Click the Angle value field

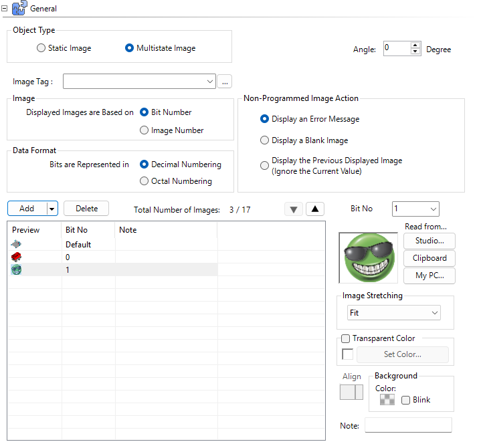point(397,48)
